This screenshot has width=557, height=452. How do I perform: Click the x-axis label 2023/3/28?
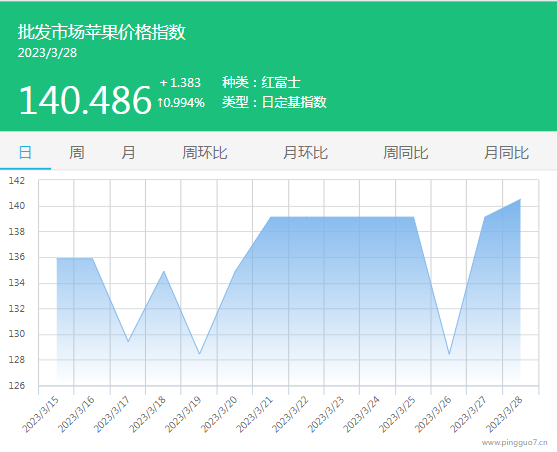point(504,415)
